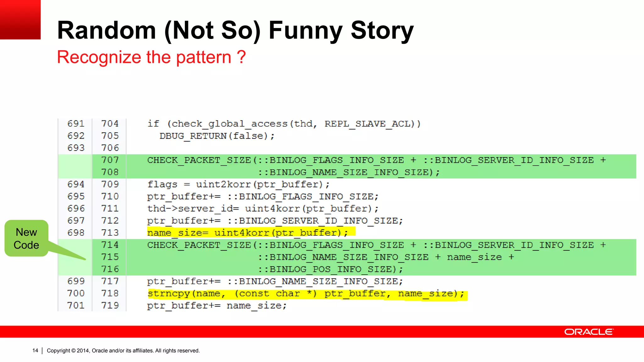Click old line number 698

point(76,233)
